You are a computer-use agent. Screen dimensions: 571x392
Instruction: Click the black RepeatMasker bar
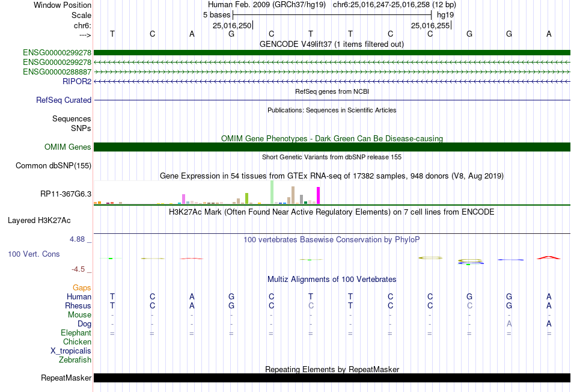point(332,378)
